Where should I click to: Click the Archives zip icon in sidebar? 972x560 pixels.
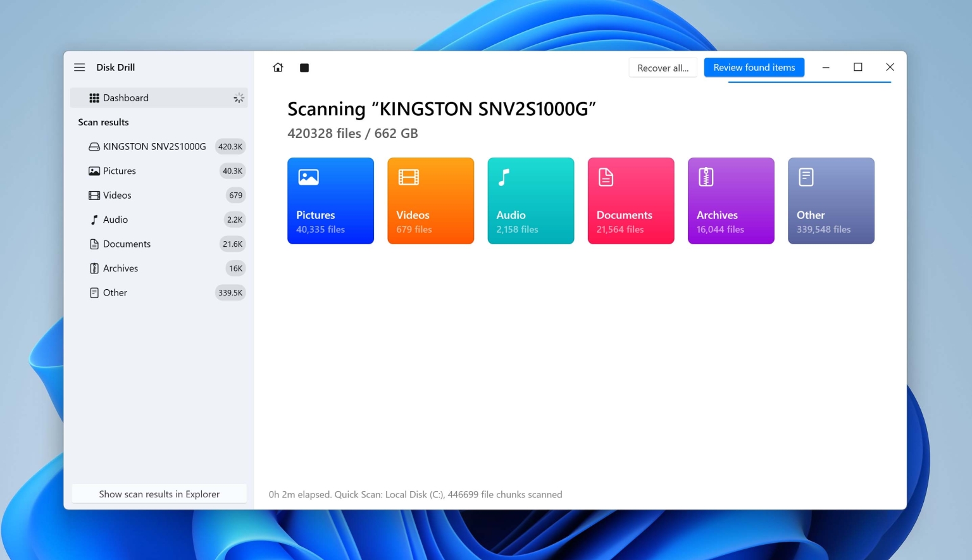[94, 268]
